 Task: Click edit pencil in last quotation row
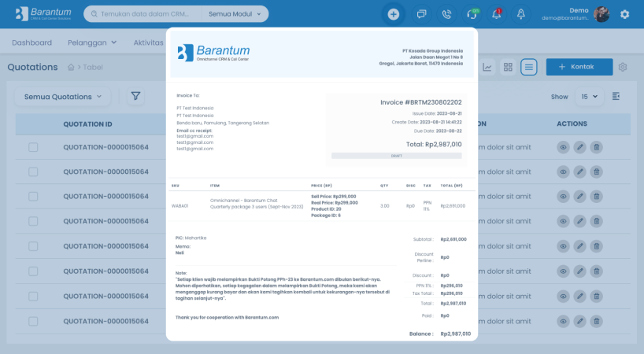[579, 321]
